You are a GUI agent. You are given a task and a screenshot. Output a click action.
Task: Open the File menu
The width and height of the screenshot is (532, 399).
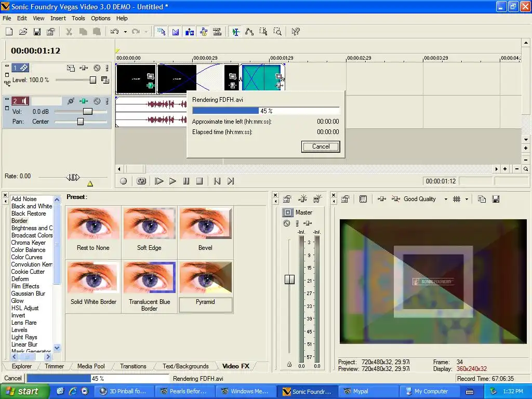point(7,18)
